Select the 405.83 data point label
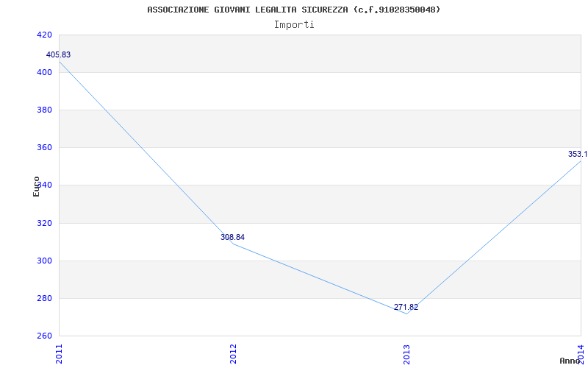 (58, 54)
